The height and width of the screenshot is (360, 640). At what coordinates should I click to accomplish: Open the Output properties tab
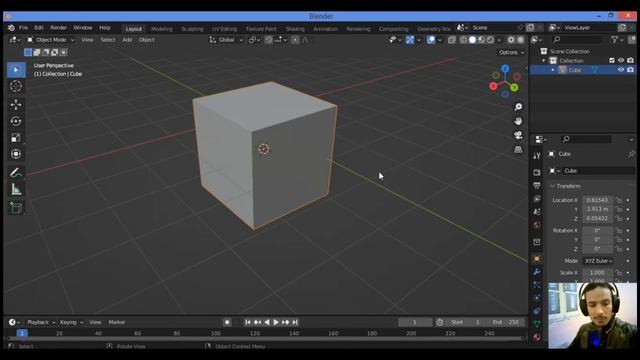537,186
